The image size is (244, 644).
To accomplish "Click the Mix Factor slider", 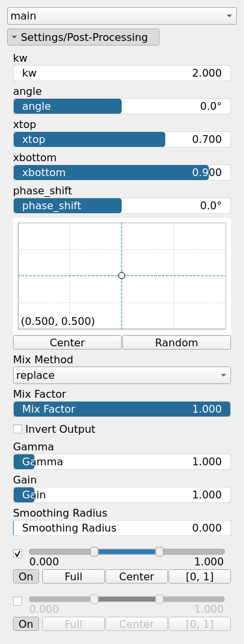I will [x=122, y=409].
